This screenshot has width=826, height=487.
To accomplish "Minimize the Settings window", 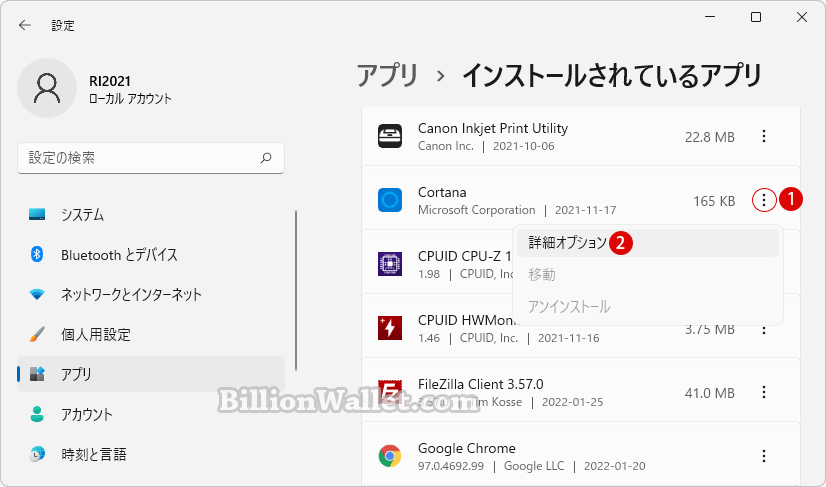I will pos(710,17).
